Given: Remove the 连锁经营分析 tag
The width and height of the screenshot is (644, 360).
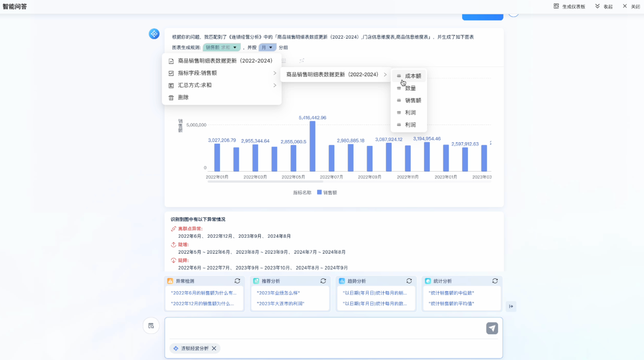Looking at the screenshot, I should click(214, 349).
